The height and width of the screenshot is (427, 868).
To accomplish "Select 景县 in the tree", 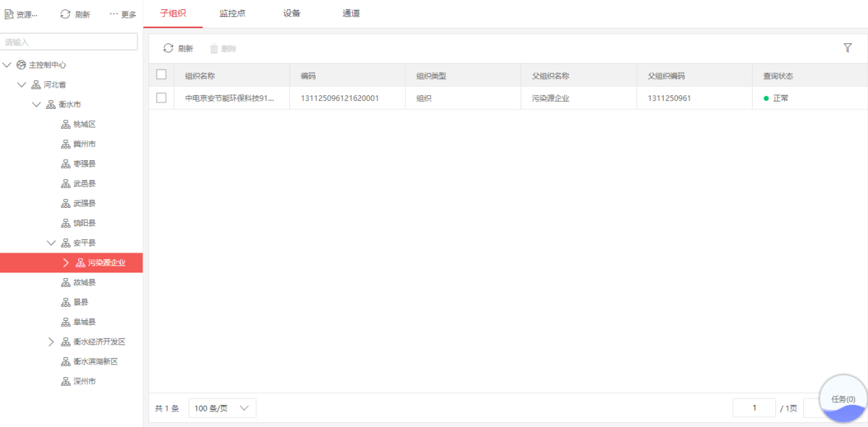I will click(80, 302).
